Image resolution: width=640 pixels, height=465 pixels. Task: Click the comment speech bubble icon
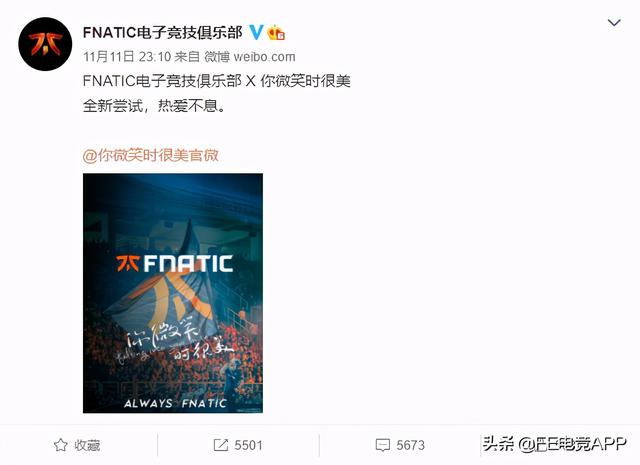(382, 445)
